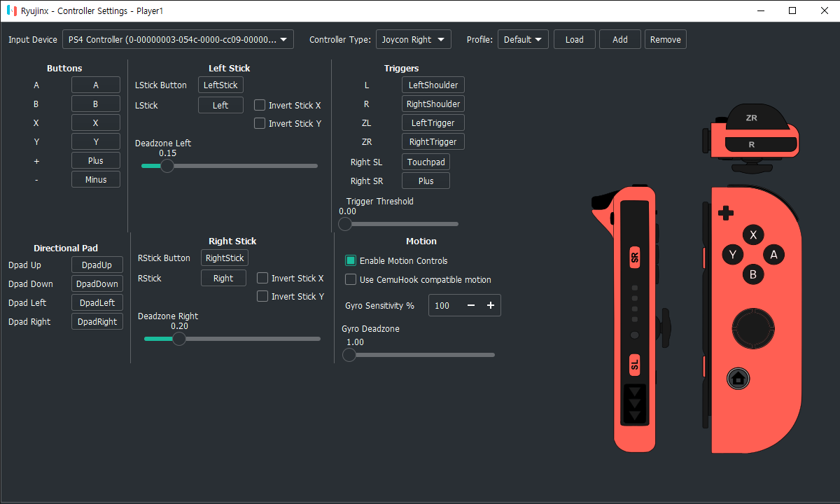Click the DpadUp mapping button
The height and width of the screenshot is (504, 840).
pos(97,265)
